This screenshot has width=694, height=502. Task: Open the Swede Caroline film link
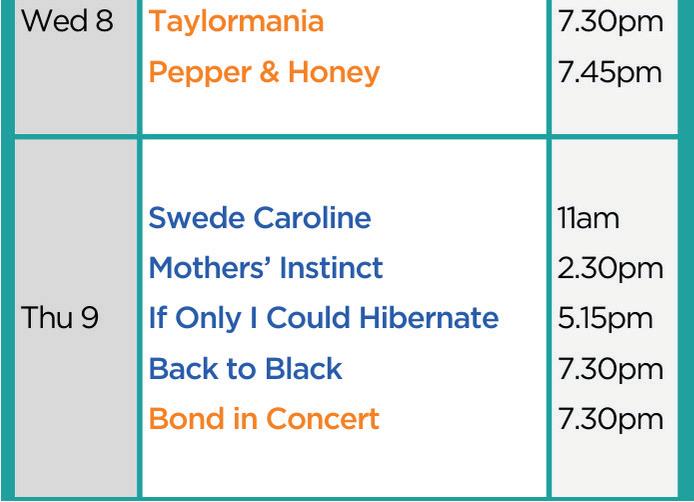[259, 218]
